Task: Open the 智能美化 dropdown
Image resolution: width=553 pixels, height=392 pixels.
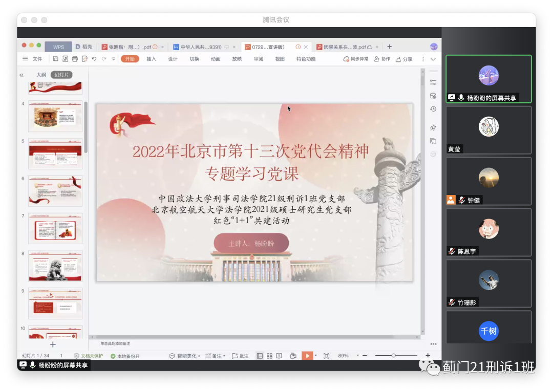Action: click(x=184, y=356)
